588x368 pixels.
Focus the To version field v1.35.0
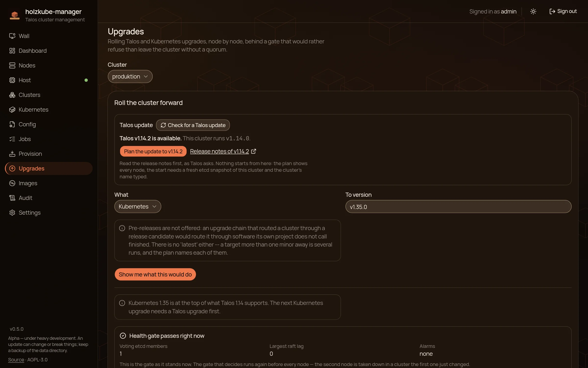458,207
